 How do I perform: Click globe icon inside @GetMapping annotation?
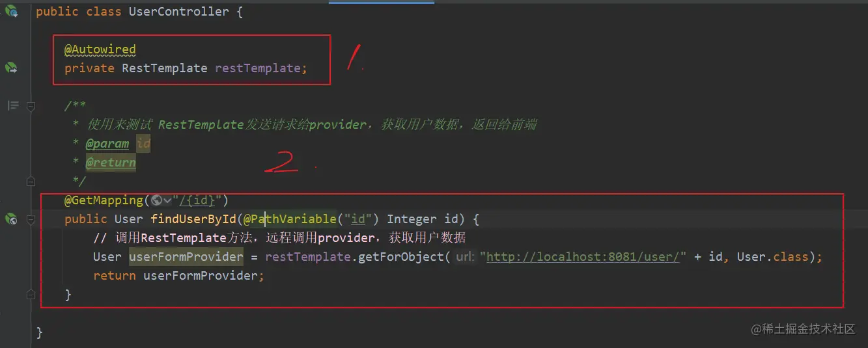[x=156, y=200]
